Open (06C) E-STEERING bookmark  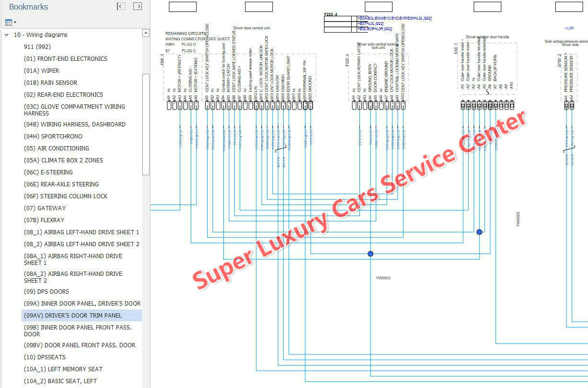tap(48, 172)
